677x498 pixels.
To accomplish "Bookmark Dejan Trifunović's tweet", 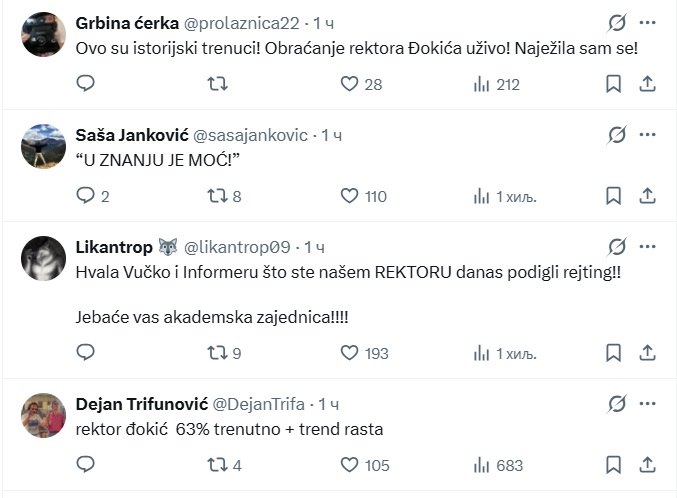I will [613, 465].
